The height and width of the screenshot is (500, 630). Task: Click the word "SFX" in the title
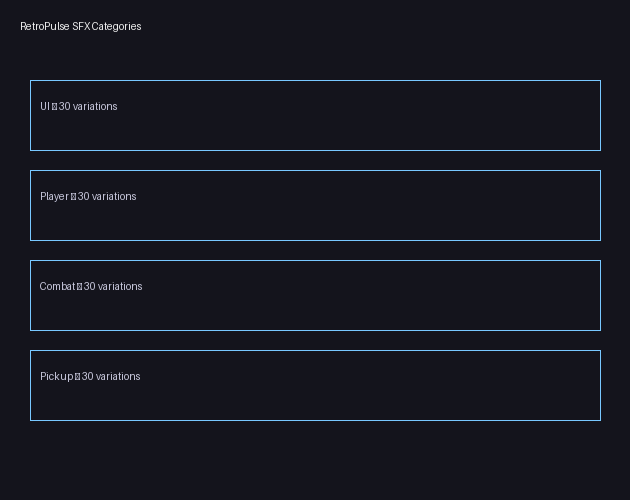tap(81, 27)
